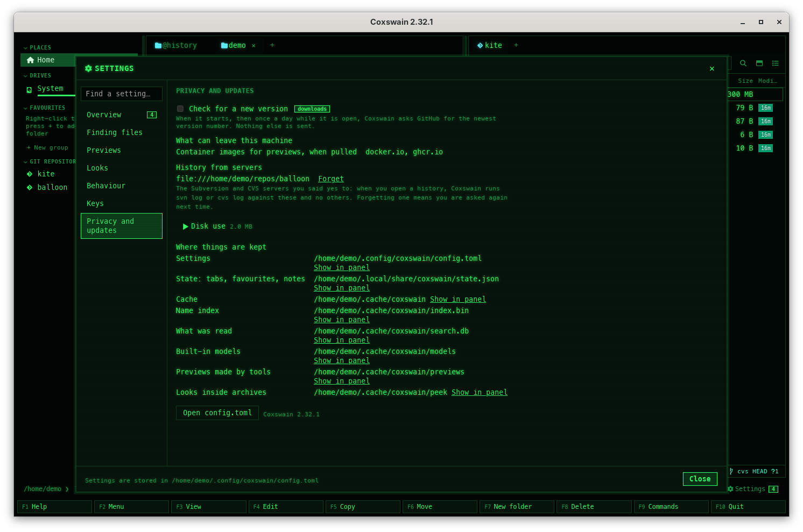Show the previews cache folder in panel
Screen dimensions: 803x532
pos(342,381)
